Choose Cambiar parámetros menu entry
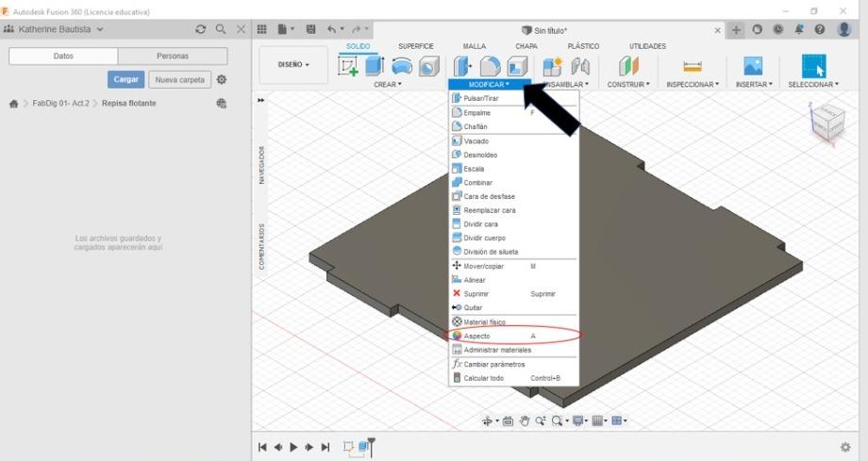The image size is (868, 461). pyautogui.click(x=513, y=364)
